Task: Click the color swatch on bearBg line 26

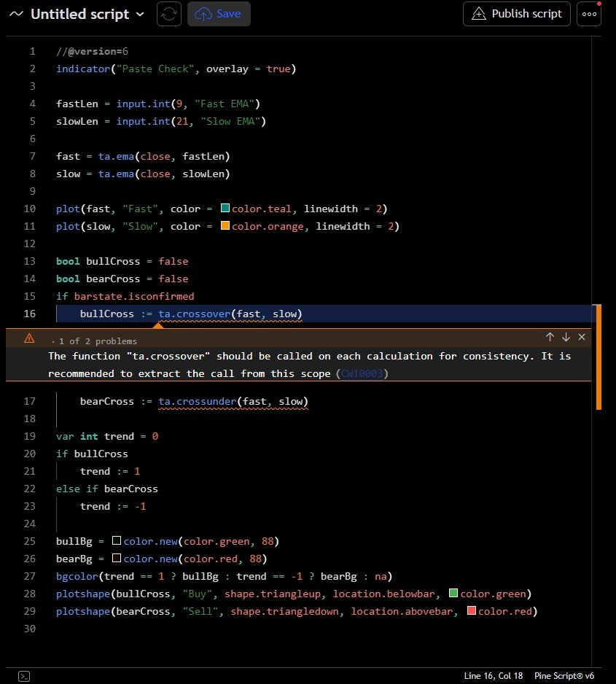Action: tap(117, 558)
